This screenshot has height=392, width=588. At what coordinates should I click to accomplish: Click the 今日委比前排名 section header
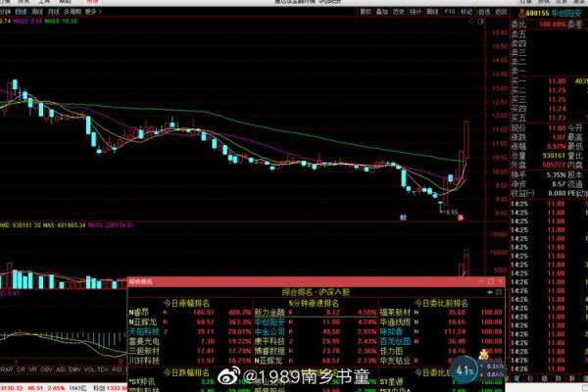(441, 303)
